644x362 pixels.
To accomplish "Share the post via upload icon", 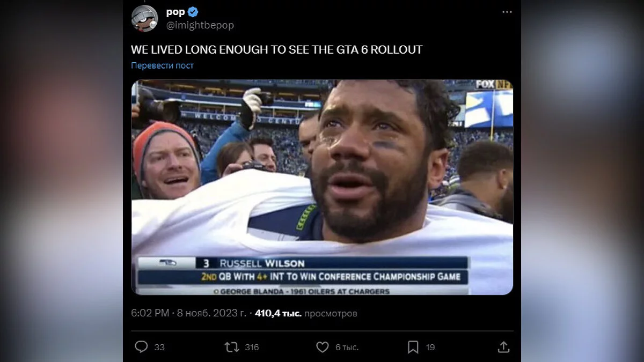I will tap(503, 347).
